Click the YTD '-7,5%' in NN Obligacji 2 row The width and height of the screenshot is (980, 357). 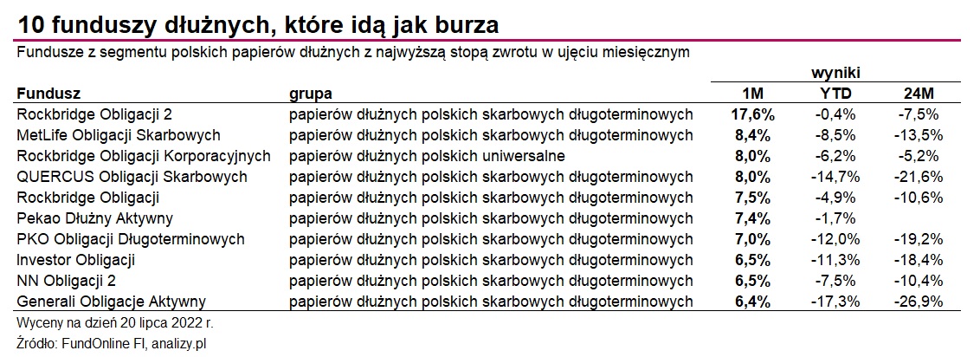click(x=837, y=282)
